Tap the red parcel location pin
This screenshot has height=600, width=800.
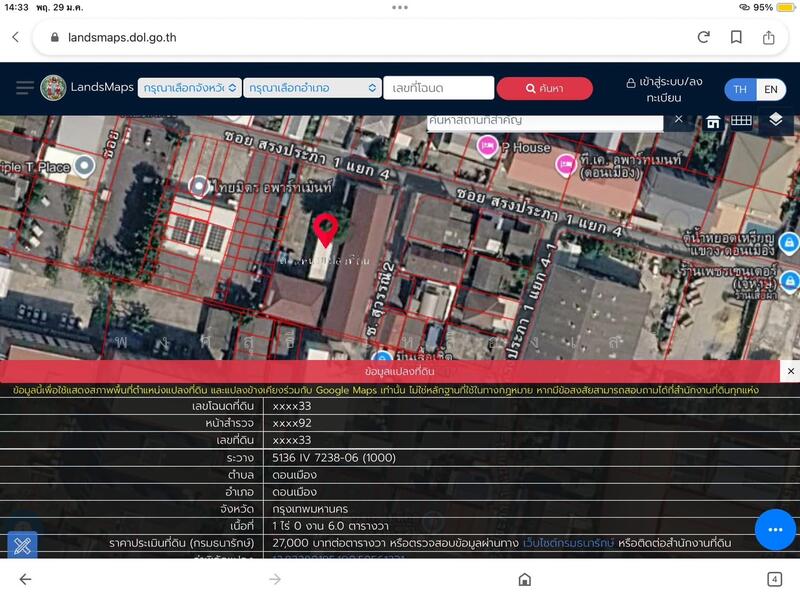[x=325, y=229]
